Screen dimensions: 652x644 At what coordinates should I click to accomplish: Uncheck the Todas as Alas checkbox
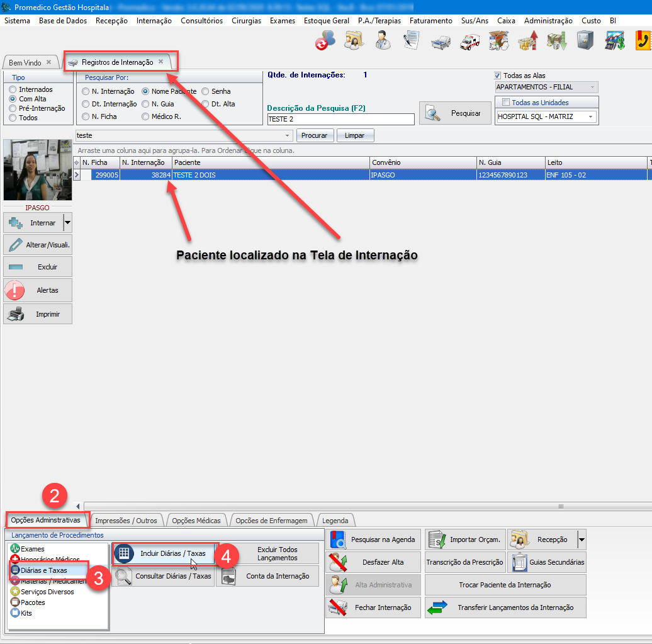(498, 76)
